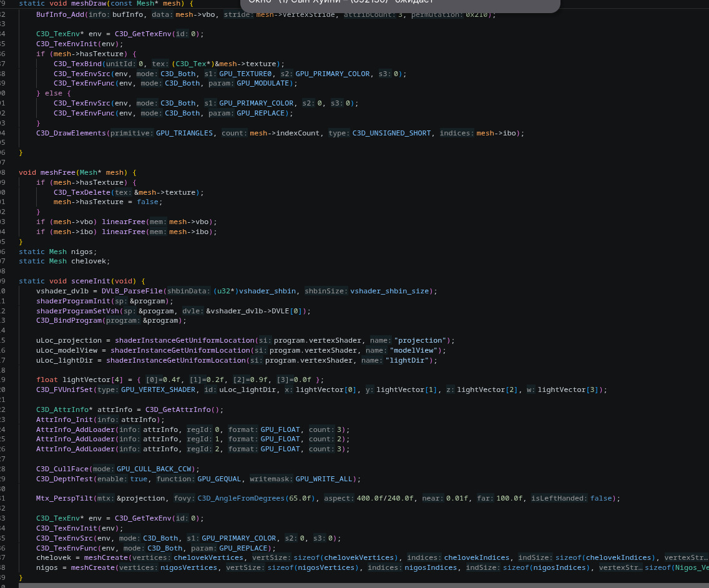Click the shaderProgramInit call
This screenshot has width=709, height=588.
73,301
